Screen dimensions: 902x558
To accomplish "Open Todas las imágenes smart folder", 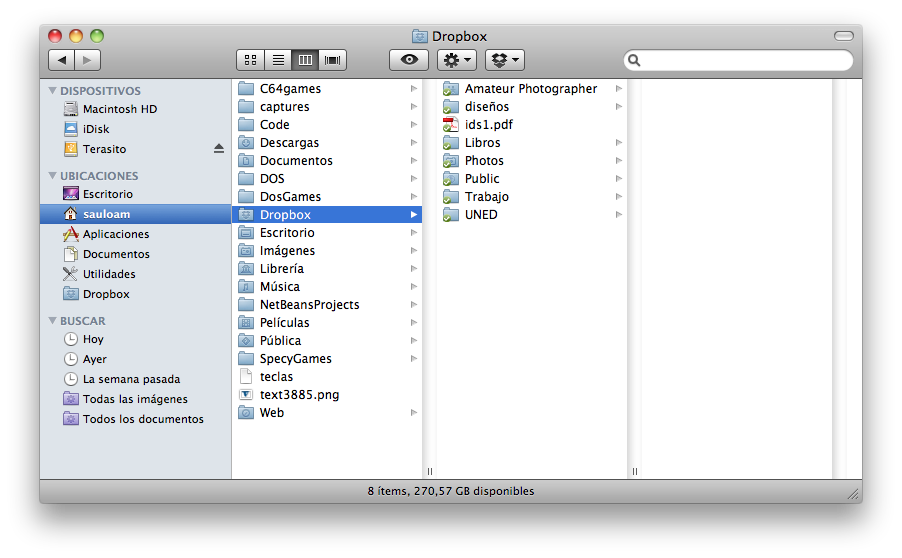I will [136, 399].
